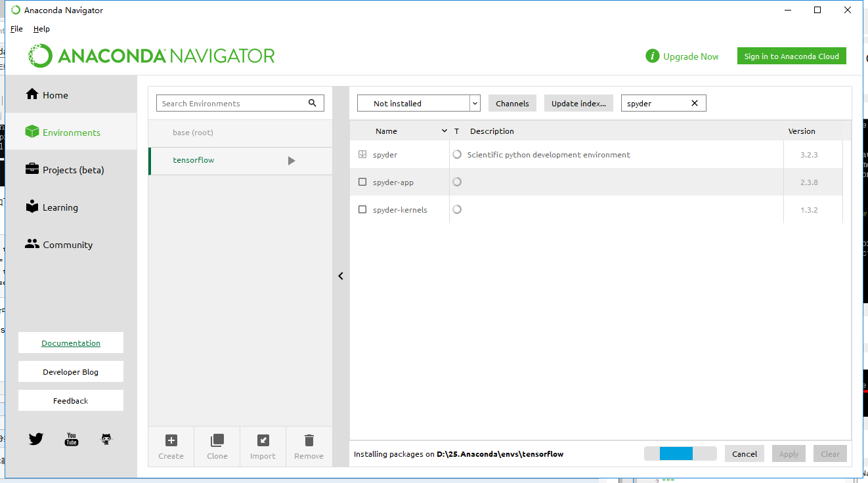This screenshot has height=483, width=868.
Task: Click the Feedback button
Action: (71, 400)
